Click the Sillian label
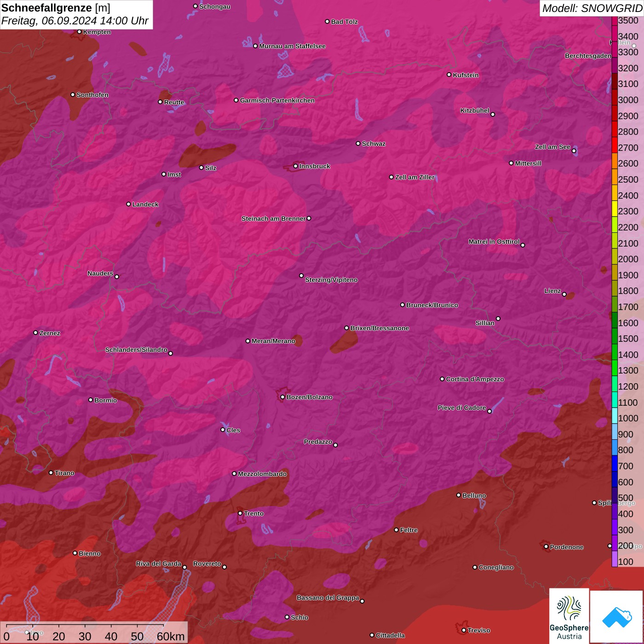This screenshot has width=644, height=644. pos(485,323)
